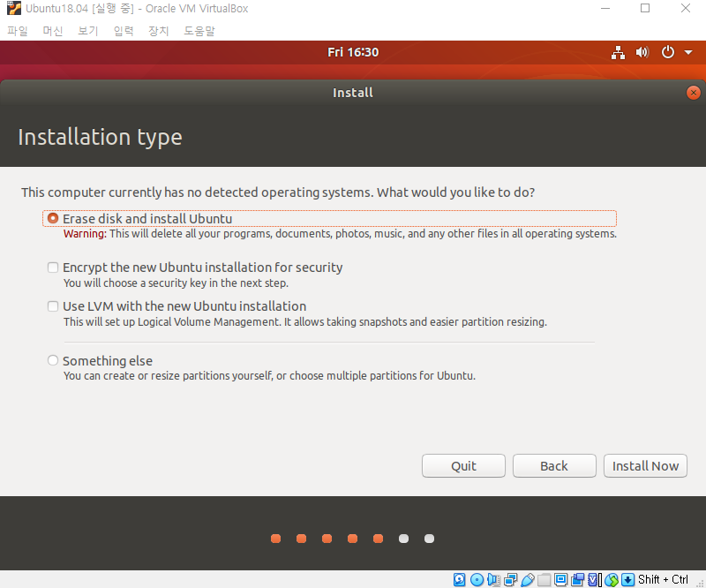Click the recording status icon
The height and width of the screenshot is (588, 706).
[578, 579]
